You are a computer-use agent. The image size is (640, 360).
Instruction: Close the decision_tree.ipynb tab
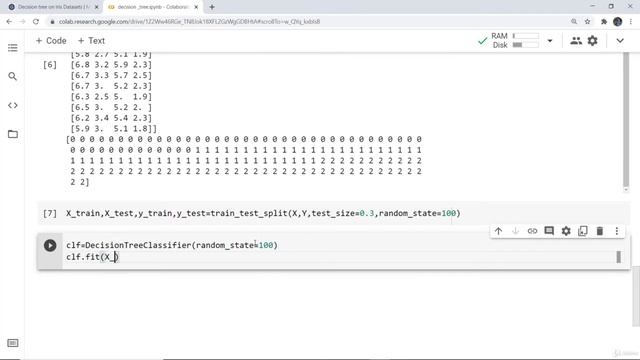(x=196, y=7)
